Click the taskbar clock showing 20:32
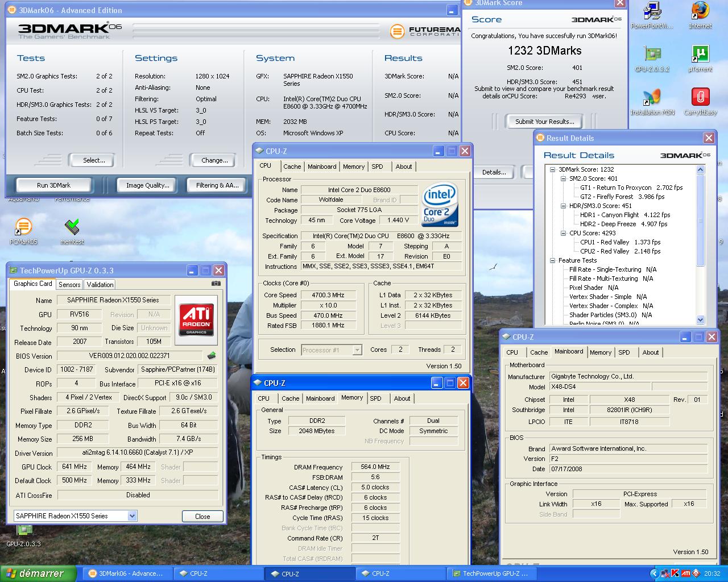This screenshot has width=728, height=582. point(712,573)
